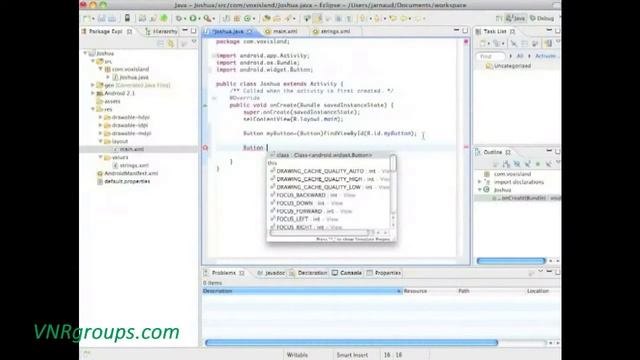Select main.xml in the layout folder
This screenshot has width=640, height=360.
click(128, 149)
